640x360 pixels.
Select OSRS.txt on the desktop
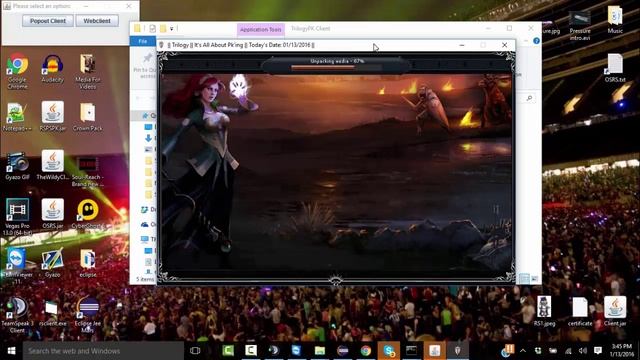[615, 68]
